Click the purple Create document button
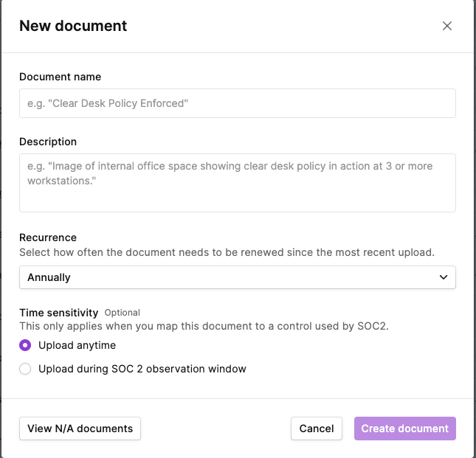The height and width of the screenshot is (458, 476). 404,428
